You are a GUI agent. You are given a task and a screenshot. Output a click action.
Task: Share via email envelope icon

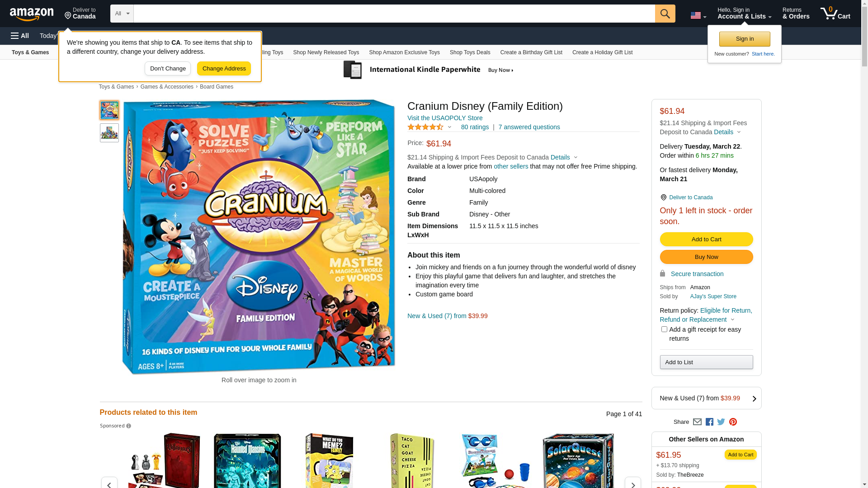click(x=697, y=422)
